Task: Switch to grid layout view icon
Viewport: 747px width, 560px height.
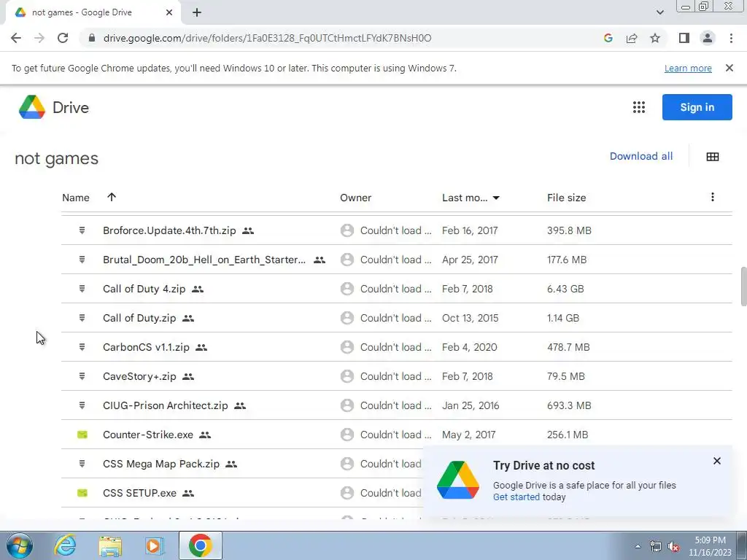Action: pos(712,157)
